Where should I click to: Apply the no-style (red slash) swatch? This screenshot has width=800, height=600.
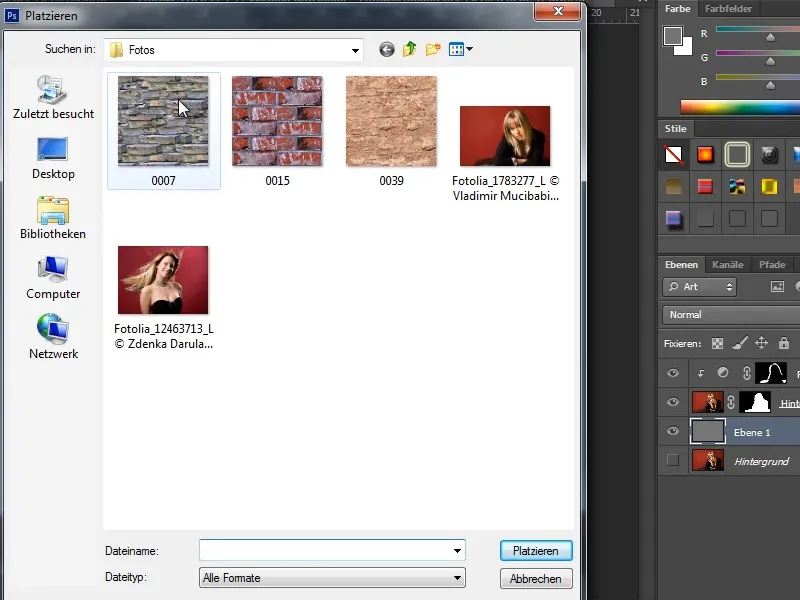(x=673, y=155)
